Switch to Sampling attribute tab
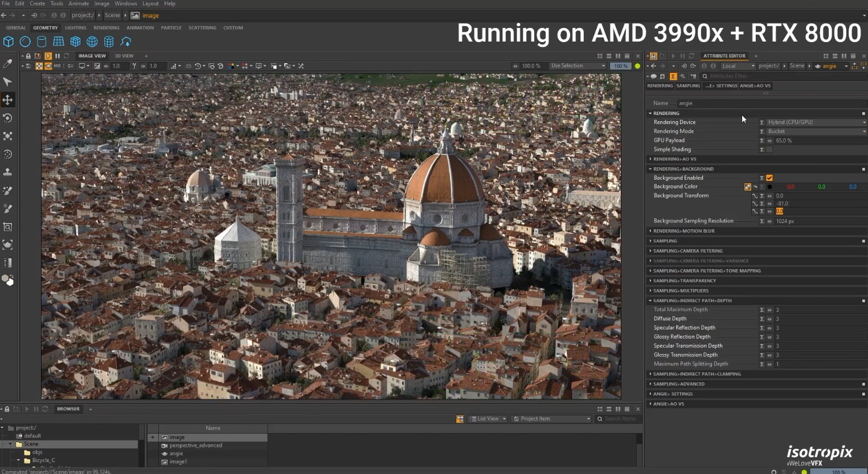 tap(688, 86)
